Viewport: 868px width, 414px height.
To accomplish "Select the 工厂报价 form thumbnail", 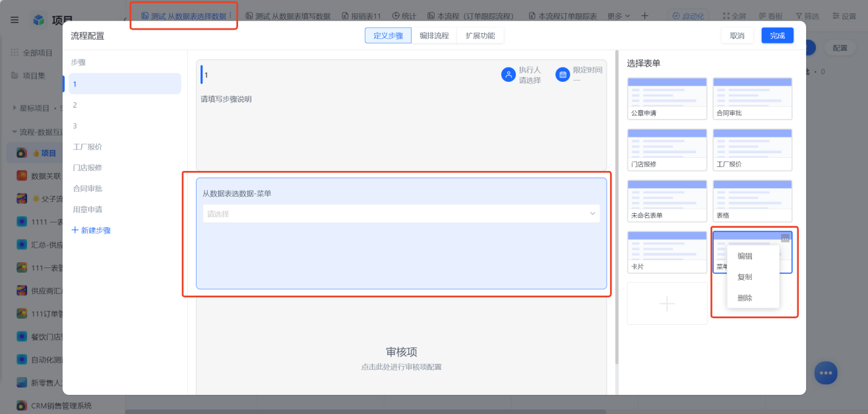I will (x=753, y=150).
